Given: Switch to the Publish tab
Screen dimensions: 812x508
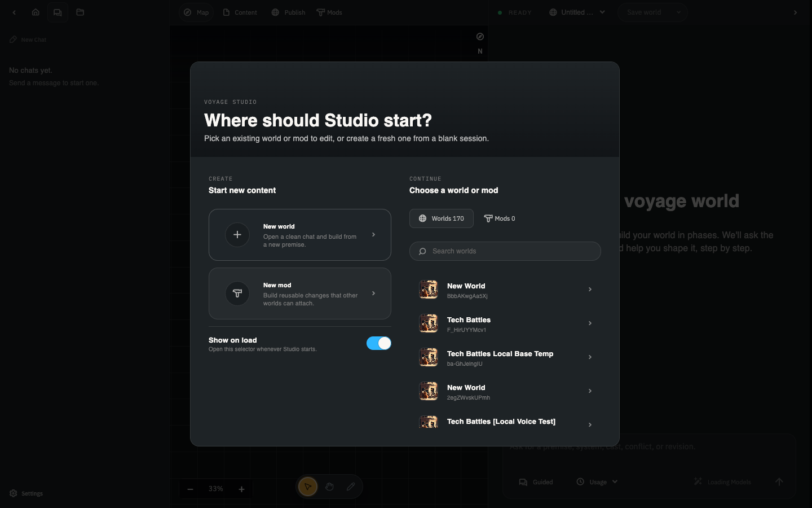Looking at the screenshot, I should click(289, 12).
